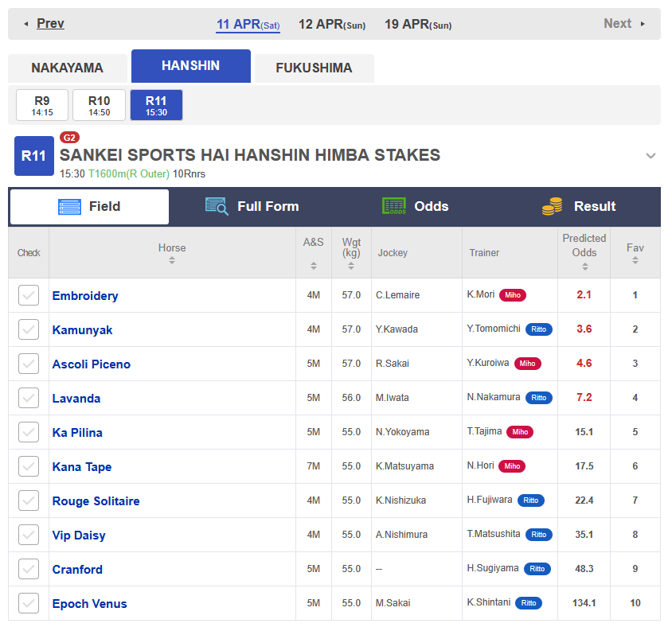Click Miho badge beside K.Mori
Viewport: 672px width, 627px height.
[513, 295]
